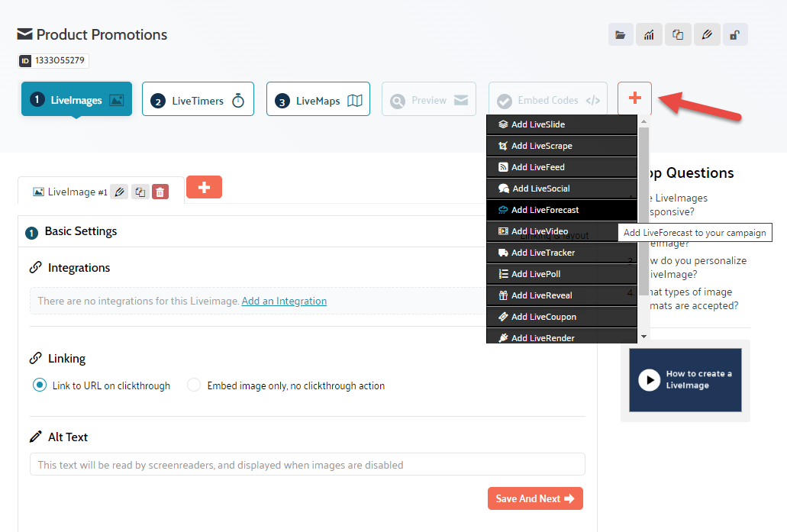Image resolution: width=787 pixels, height=532 pixels.
Task: Copy LiveImage #1 using duplicate icon
Action: tap(140, 192)
